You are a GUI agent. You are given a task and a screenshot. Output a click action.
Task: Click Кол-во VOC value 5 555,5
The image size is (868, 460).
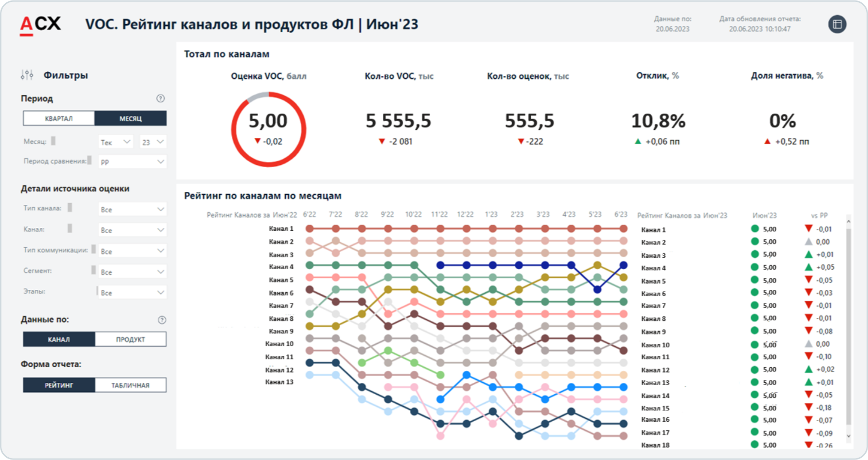coord(398,121)
